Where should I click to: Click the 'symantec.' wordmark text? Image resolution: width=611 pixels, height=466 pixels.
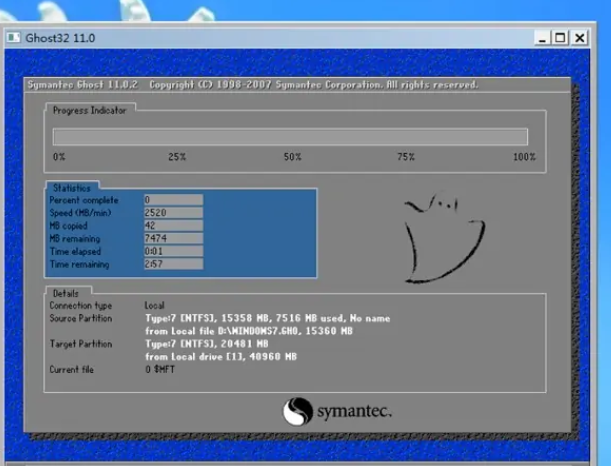click(354, 411)
